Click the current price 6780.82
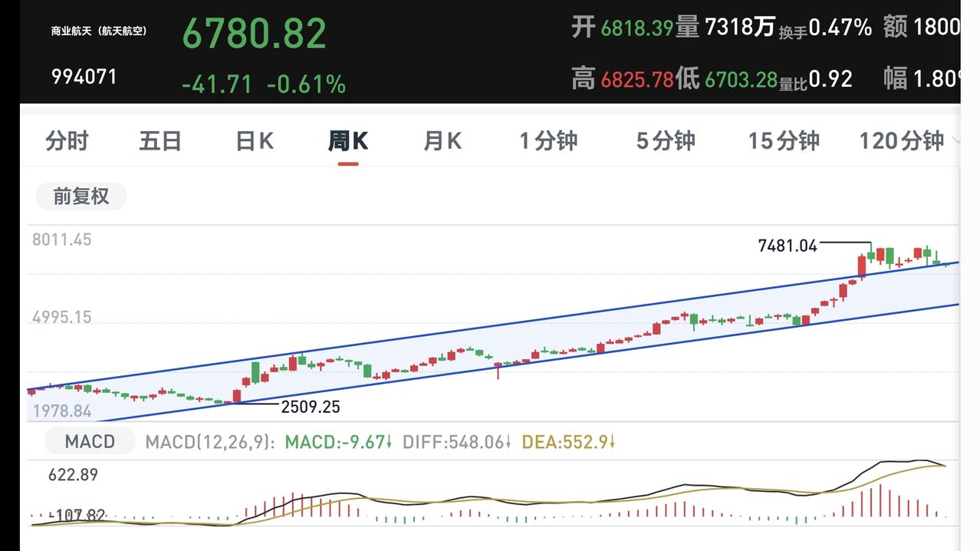980x551 pixels. (x=255, y=34)
